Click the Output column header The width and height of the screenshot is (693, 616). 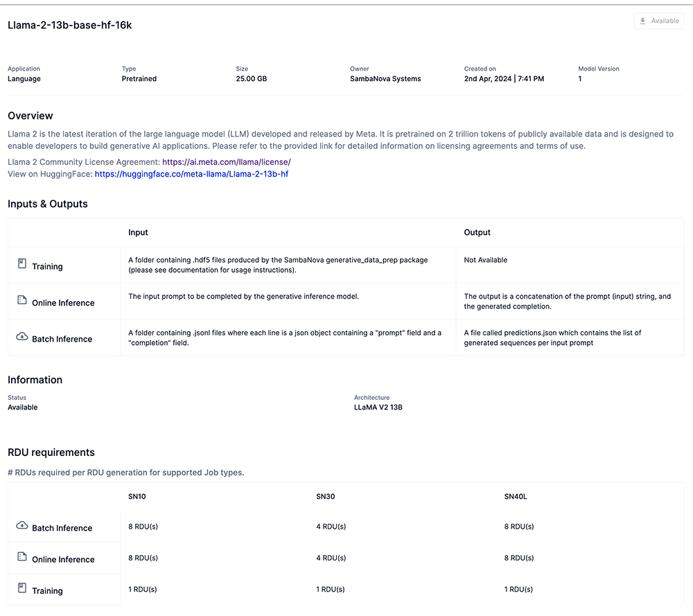point(477,233)
